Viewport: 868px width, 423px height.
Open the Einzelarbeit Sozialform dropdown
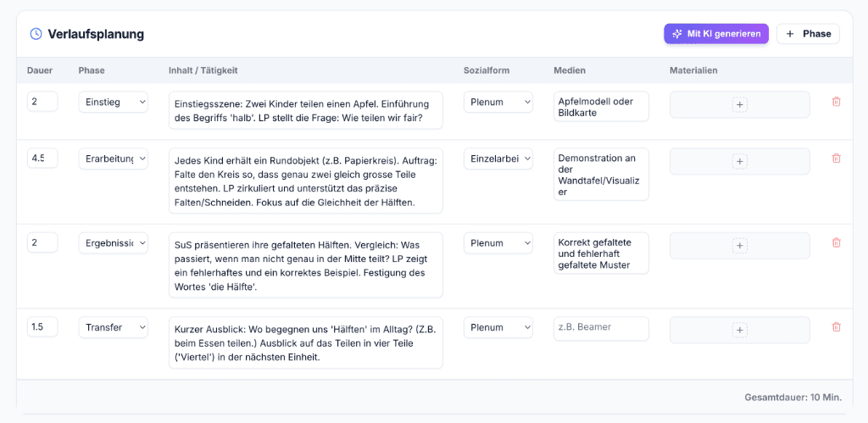coord(498,159)
